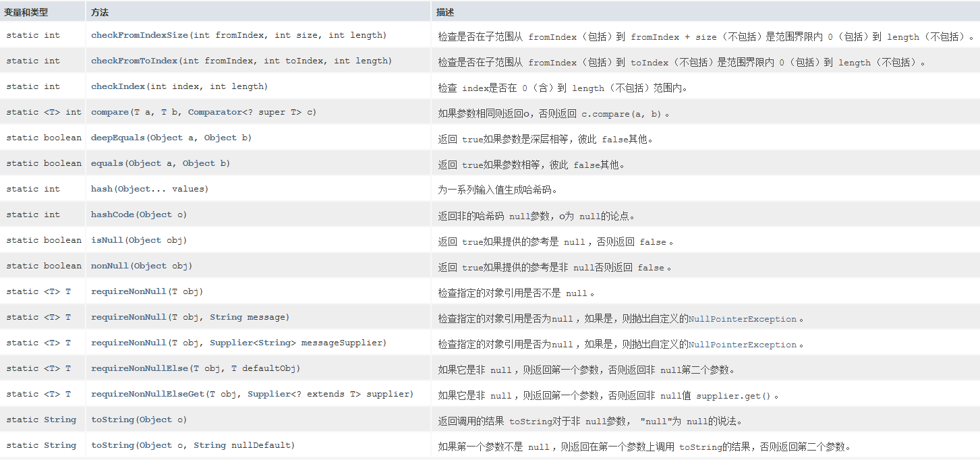980x460 pixels.
Task: Click String return type in nullDefault row
Action: click(60, 445)
